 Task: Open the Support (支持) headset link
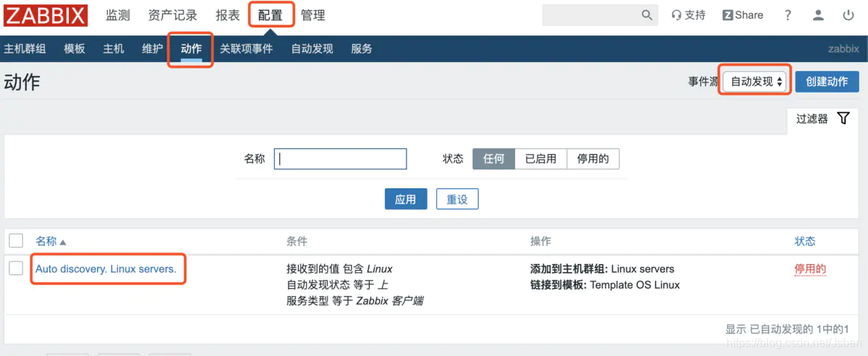[x=688, y=15]
